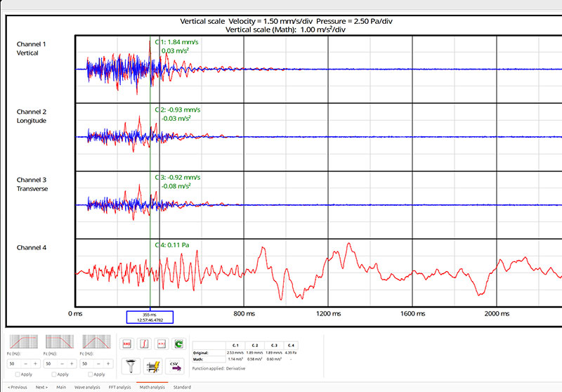Image resolution: width=562 pixels, height=392 pixels.
Task: Enable Apply checkbox for band-pass filter
Action: pyautogui.click(x=89, y=374)
